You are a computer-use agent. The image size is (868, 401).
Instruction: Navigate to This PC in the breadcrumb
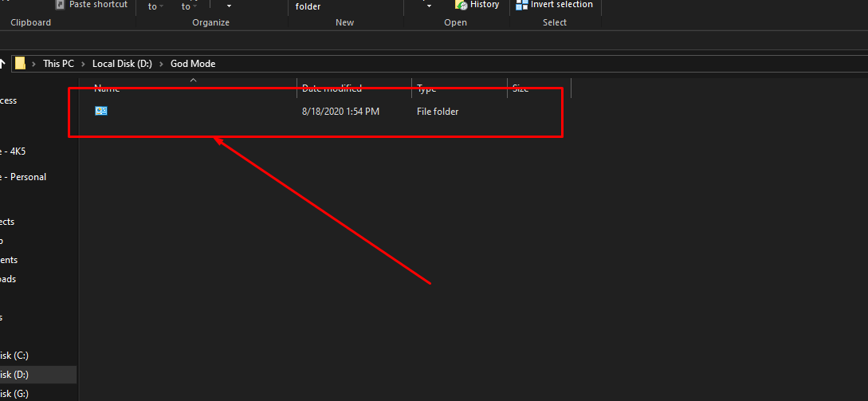click(58, 64)
